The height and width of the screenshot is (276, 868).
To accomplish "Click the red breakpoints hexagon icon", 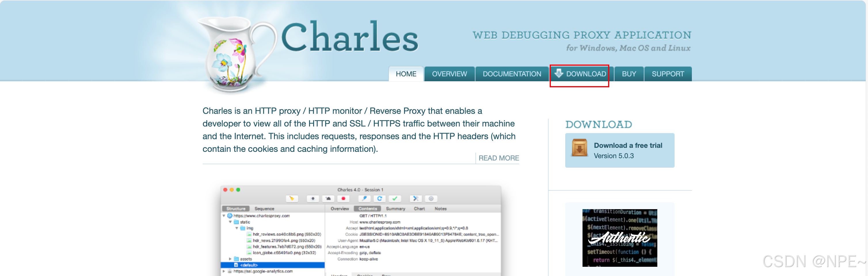I will [343, 199].
